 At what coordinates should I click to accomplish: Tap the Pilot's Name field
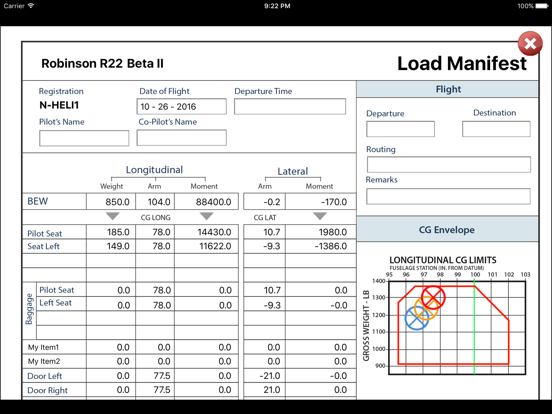pyautogui.click(x=84, y=138)
